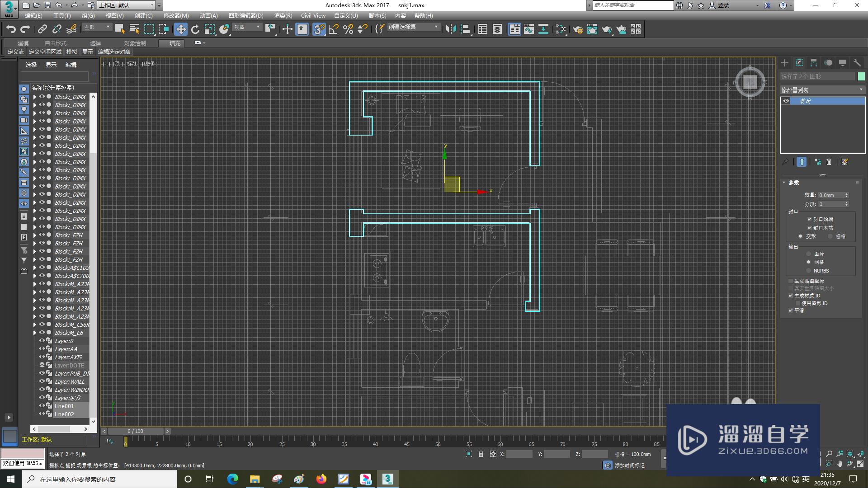Click Edit Selected (编辑选定对象) ribbon button
Screen dimensions: 868x489
click(114, 52)
